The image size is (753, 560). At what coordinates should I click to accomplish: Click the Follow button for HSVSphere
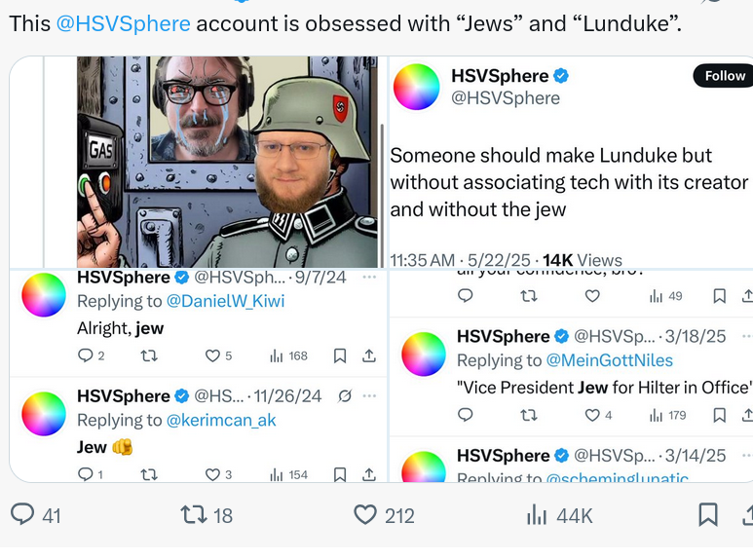click(724, 76)
